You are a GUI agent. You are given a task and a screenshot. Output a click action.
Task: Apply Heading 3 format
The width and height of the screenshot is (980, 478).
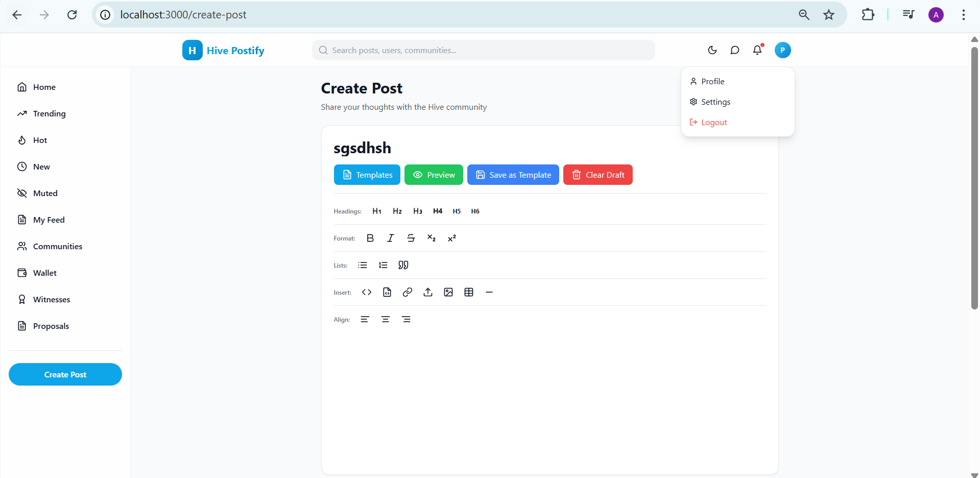click(418, 211)
